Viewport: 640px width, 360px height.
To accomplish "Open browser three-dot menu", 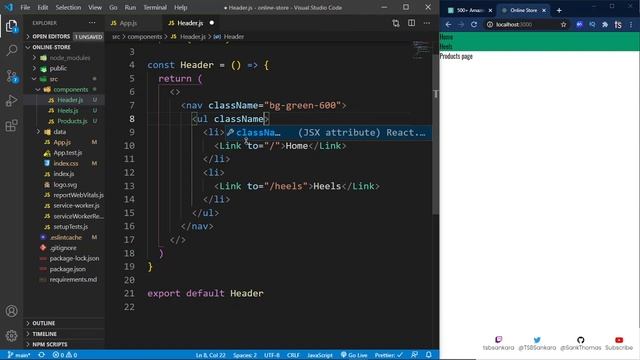I will [x=631, y=24].
